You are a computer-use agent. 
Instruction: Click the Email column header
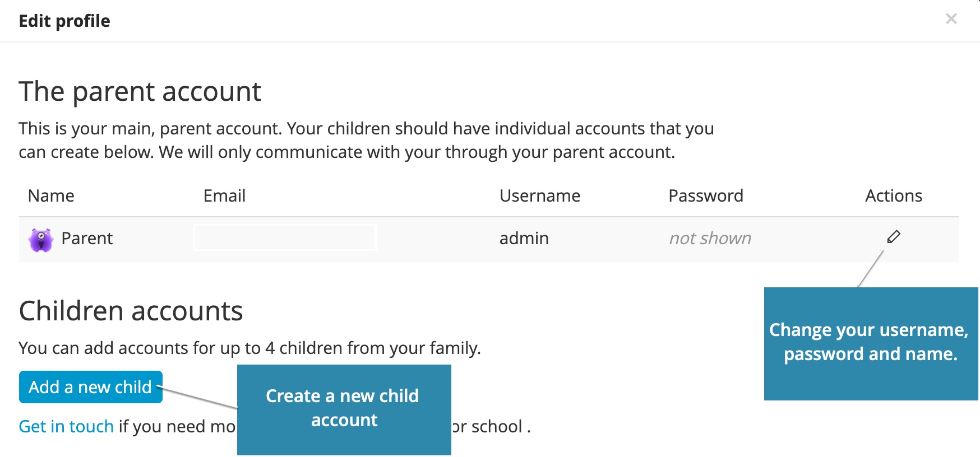click(224, 196)
